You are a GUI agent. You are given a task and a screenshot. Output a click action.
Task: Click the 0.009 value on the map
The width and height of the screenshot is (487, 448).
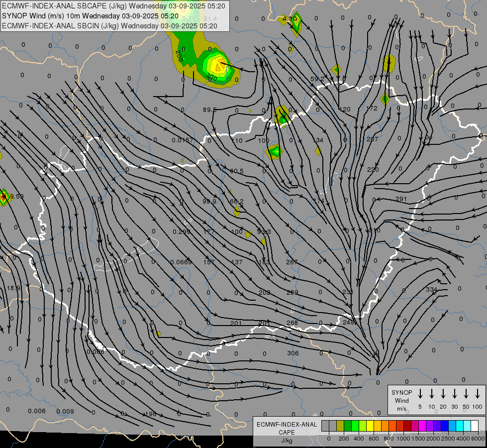pos(65,411)
